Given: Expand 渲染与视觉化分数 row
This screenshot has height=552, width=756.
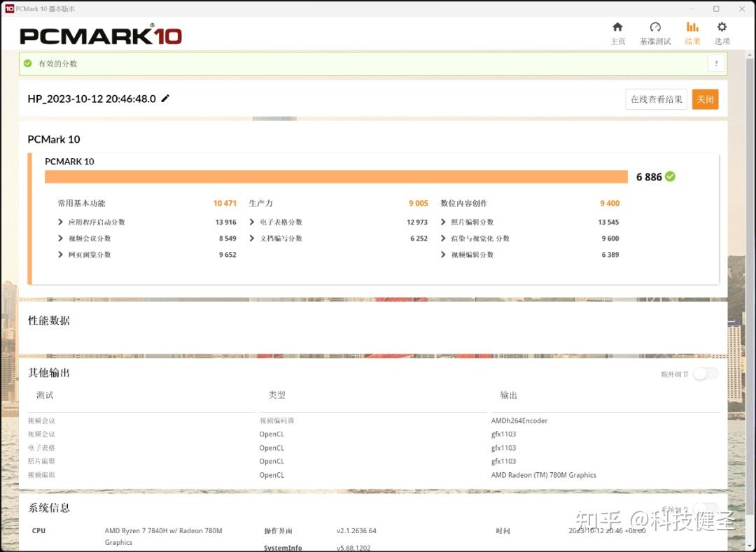Looking at the screenshot, I should point(443,239).
